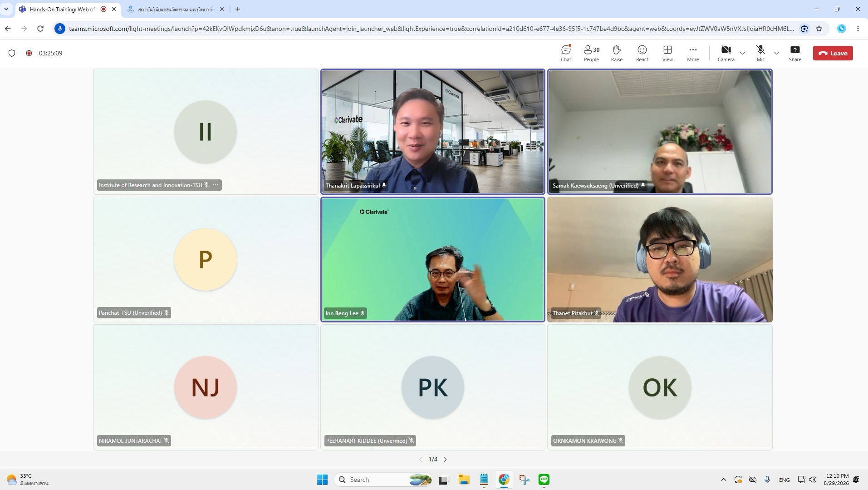Close the second browser tab
Screen dimensions: 868x490
point(222,9)
